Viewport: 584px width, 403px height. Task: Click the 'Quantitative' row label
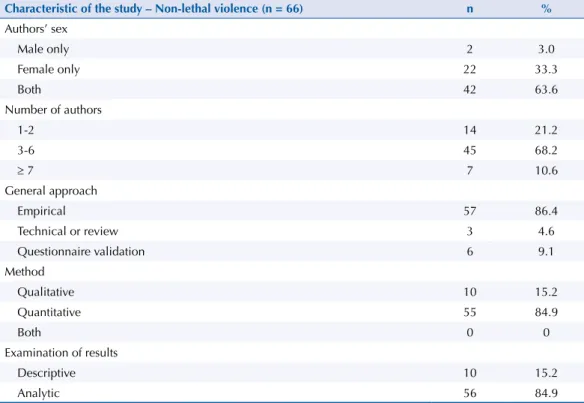pyautogui.click(x=49, y=312)
